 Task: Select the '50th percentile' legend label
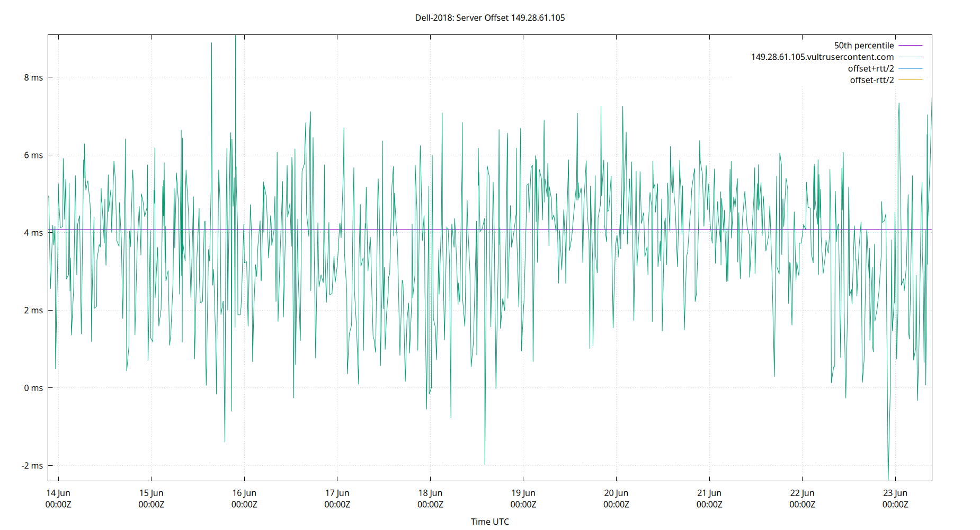(864, 46)
